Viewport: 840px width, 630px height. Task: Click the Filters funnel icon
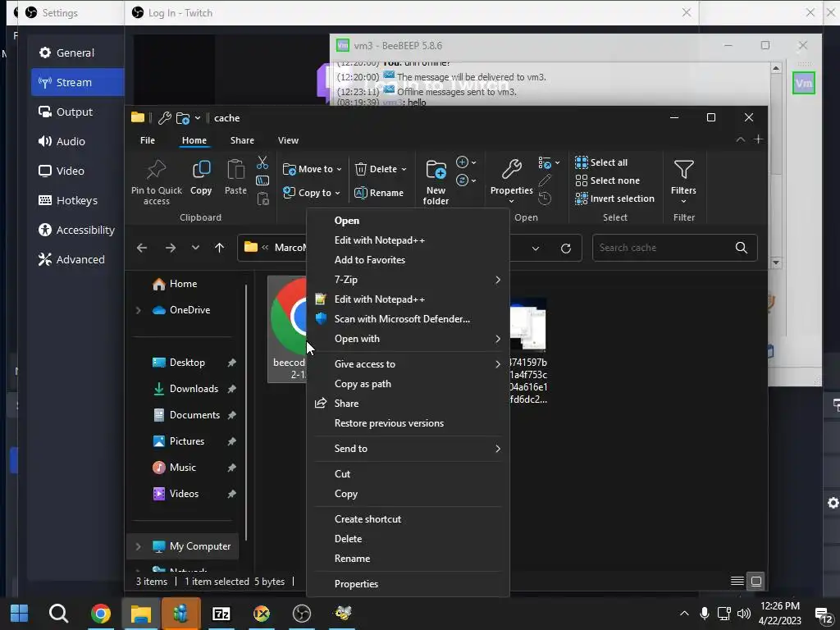pos(683,170)
